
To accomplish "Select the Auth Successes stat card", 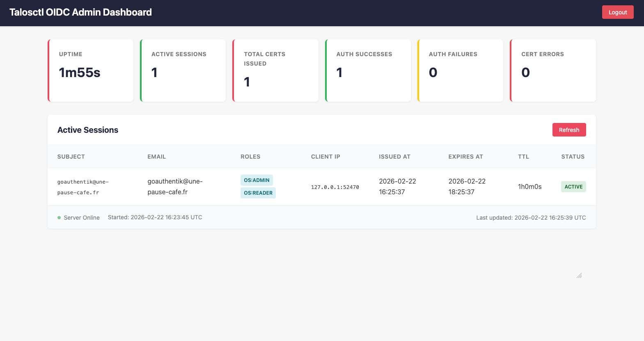I will 368,70.
